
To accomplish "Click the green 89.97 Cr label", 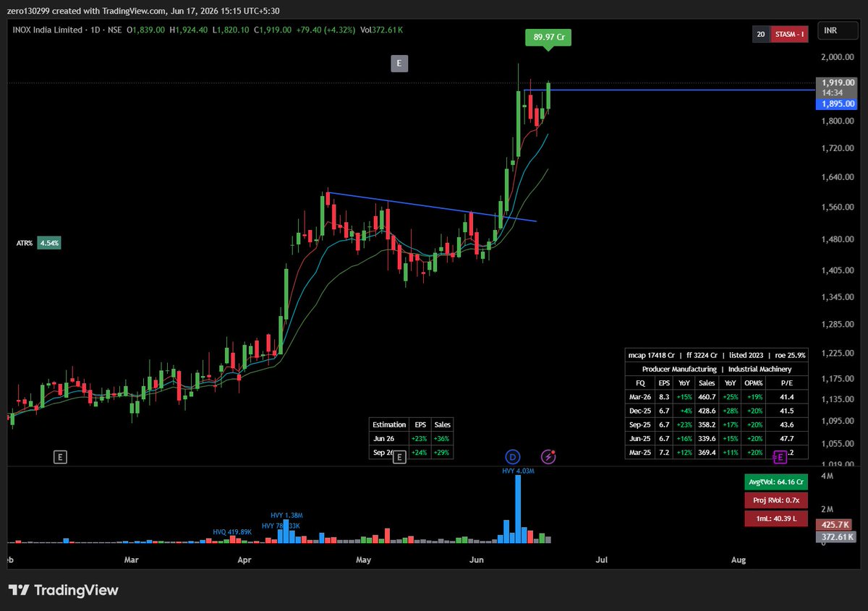I will pyautogui.click(x=548, y=38).
